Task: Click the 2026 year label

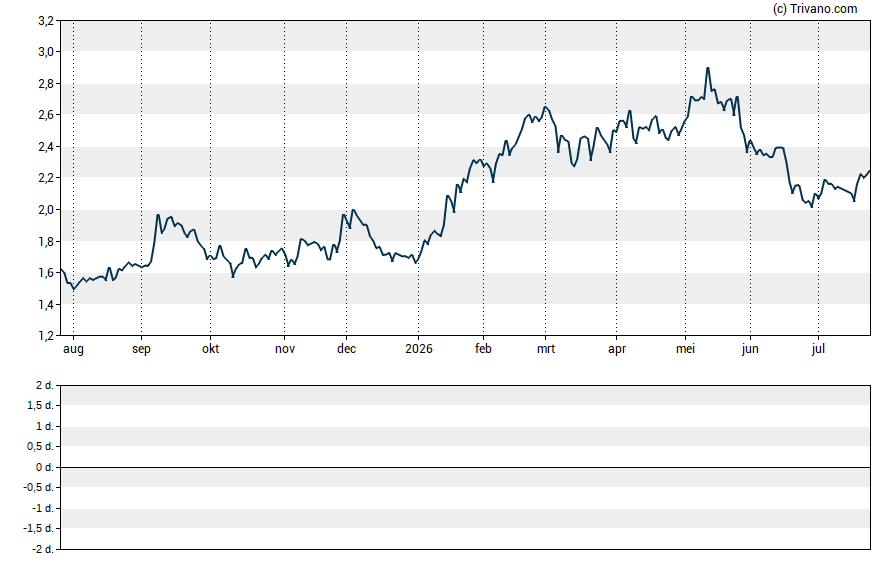Action: (x=419, y=349)
